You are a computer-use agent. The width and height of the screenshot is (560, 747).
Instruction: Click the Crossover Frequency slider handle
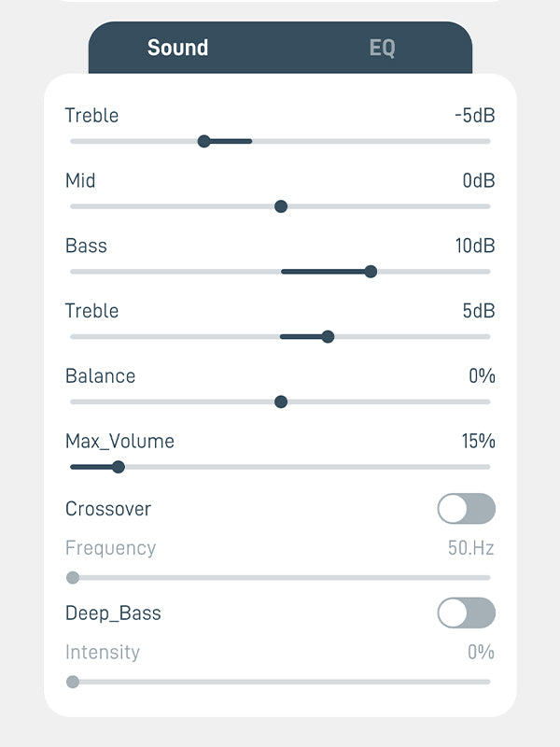(73, 577)
